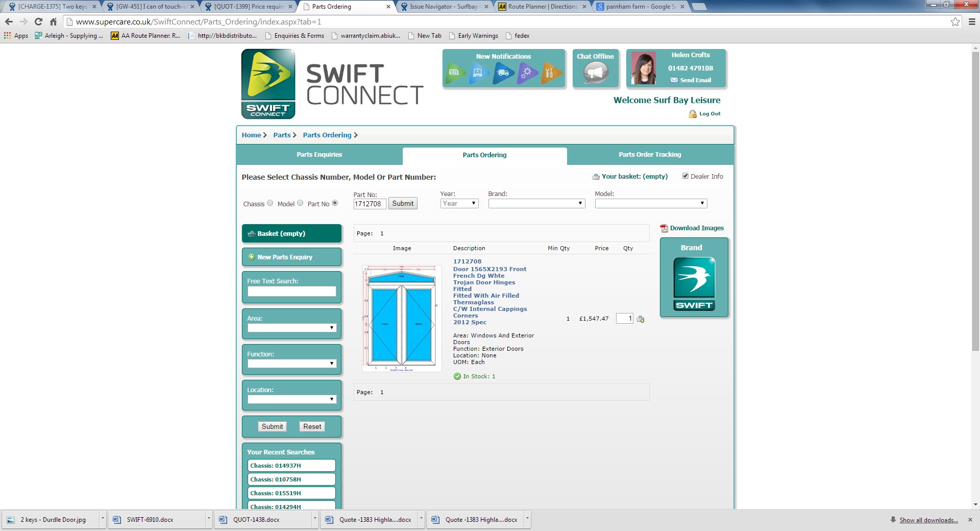Click the green caravan notification icon
The width and height of the screenshot is (980, 531).
455,73
